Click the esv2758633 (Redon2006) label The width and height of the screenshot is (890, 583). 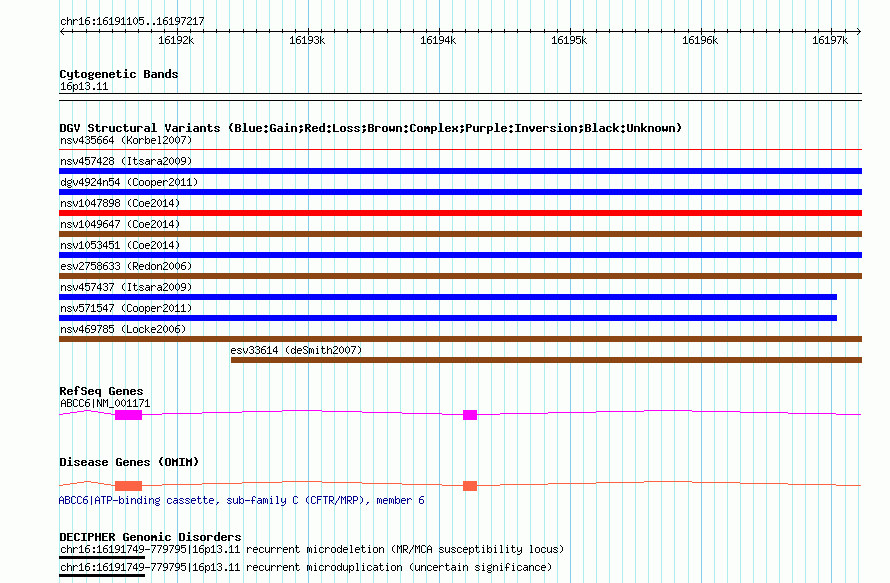pos(126,266)
